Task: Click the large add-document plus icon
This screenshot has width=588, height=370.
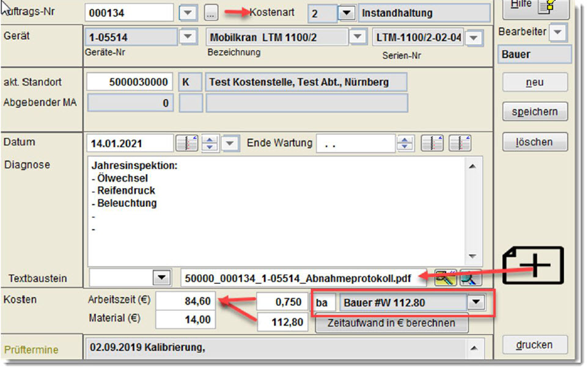Action: [533, 266]
